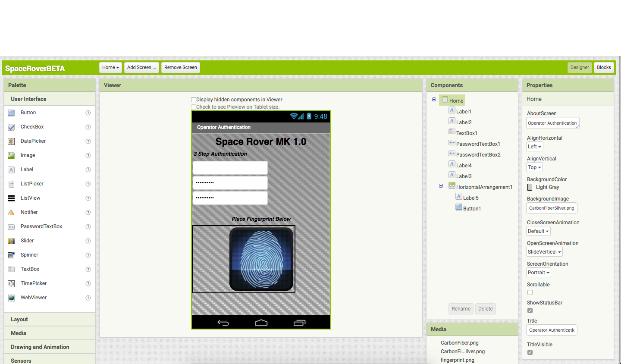This screenshot has height=364, width=621.
Task: Select the PasswordTextBox component icon
Action: [11, 226]
